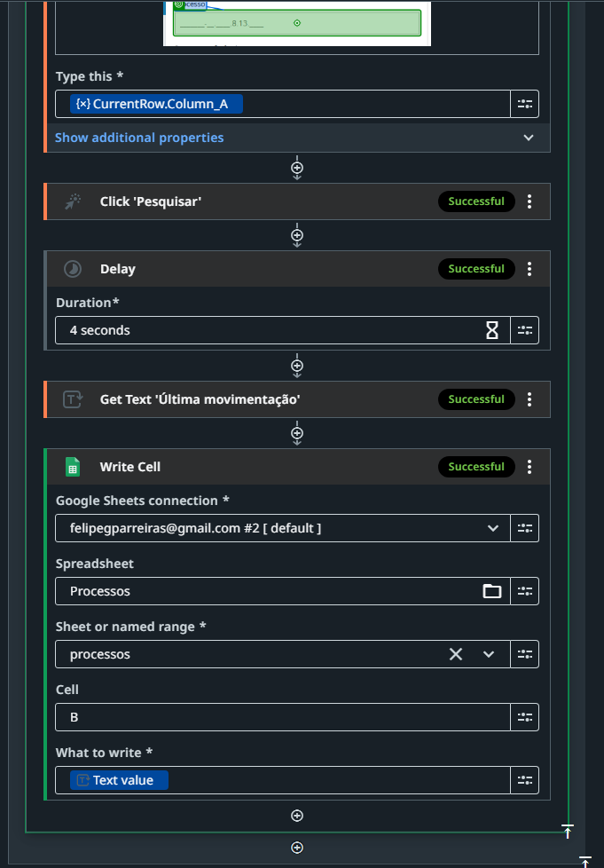Open kebab menu for Get Text step
This screenshot has height=868, width=604.
[529, 399]
